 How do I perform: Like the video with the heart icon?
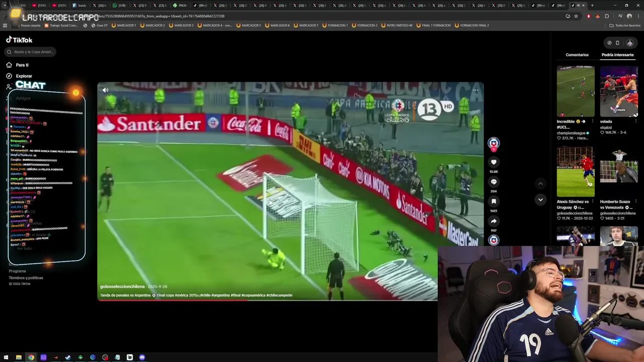pyautogui.click(x=494, y=162)
